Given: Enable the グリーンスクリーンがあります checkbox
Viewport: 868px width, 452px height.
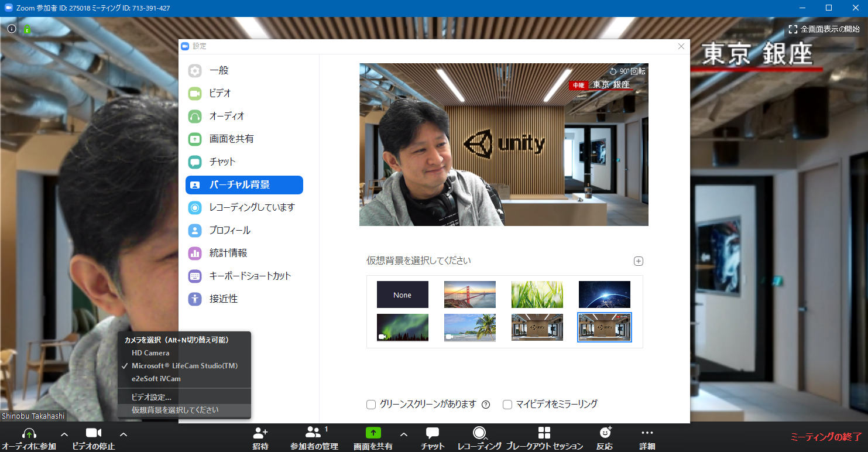Looking at the screenshot, I should pyautogui.click(x=371, y=405).
